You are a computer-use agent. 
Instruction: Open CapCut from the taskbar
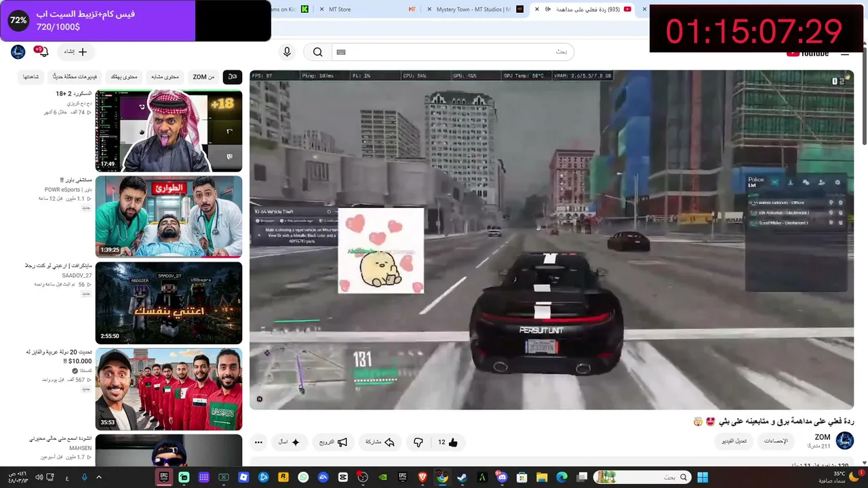pos(342,477)
